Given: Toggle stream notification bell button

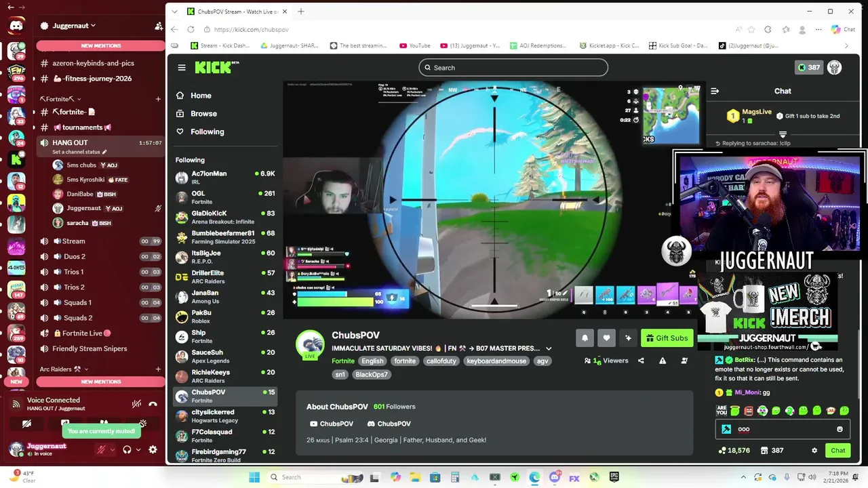Looking at the screenshot, I should coord(585,338).
